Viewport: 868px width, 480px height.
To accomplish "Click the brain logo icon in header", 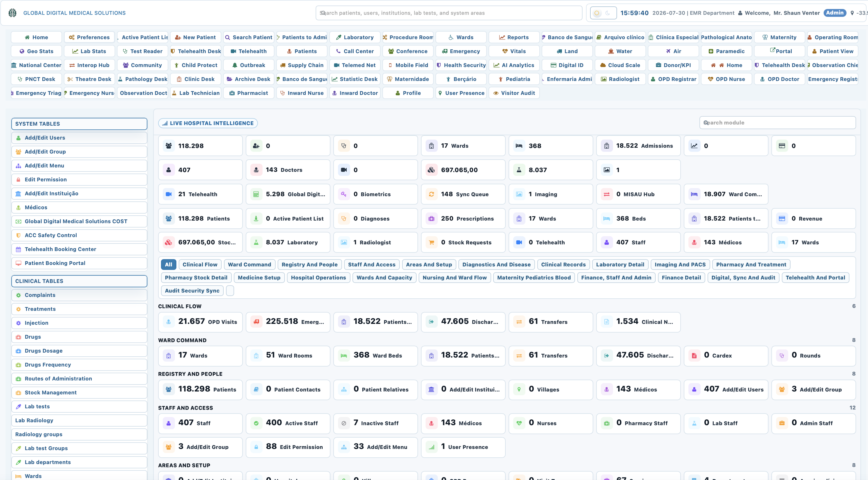I will 12,13.
